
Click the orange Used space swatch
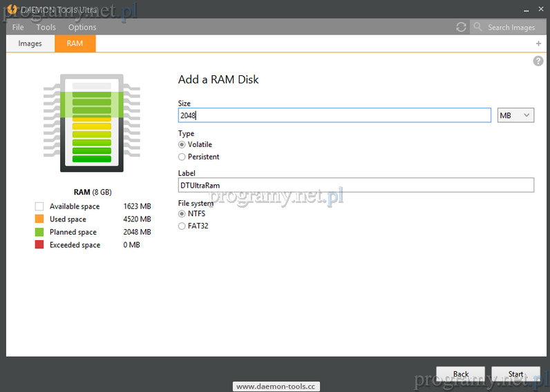coord(39,219)
